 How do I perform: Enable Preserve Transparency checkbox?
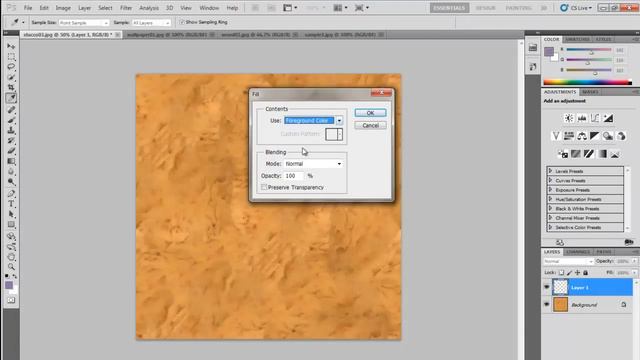click(264, 187)
